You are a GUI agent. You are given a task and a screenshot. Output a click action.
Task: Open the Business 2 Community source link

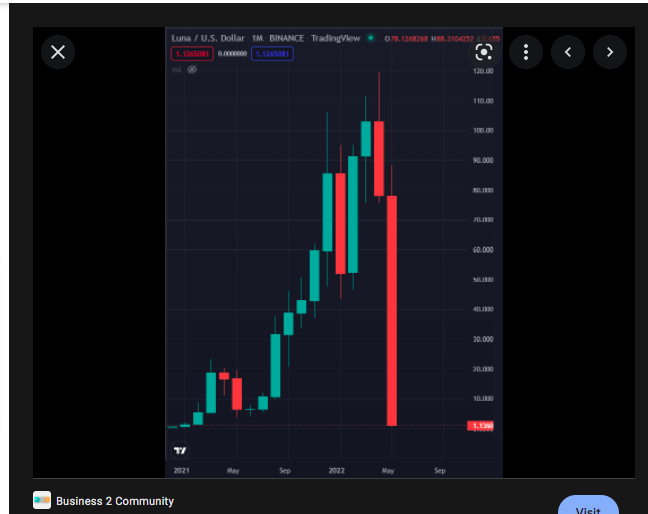(x=114, y=501)
